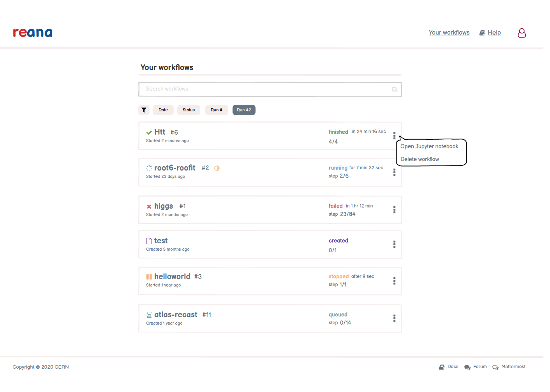Select Open Jupyter notebook from the menu
The width and height of the screenshot is (550, 392).
tap(429, 146)
